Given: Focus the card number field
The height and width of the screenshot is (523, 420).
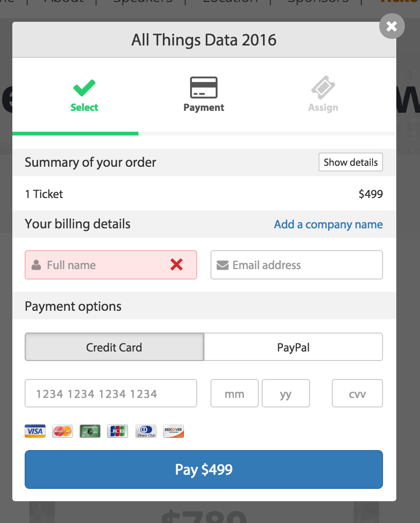Looking at the screenshot, I should [x=111, y=393].
